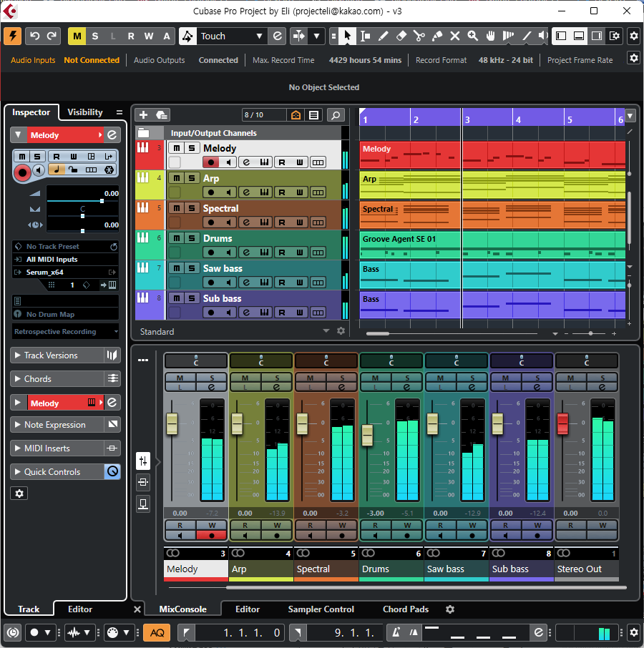Open the Setup Window Layout icon

(x=615, y=36)
